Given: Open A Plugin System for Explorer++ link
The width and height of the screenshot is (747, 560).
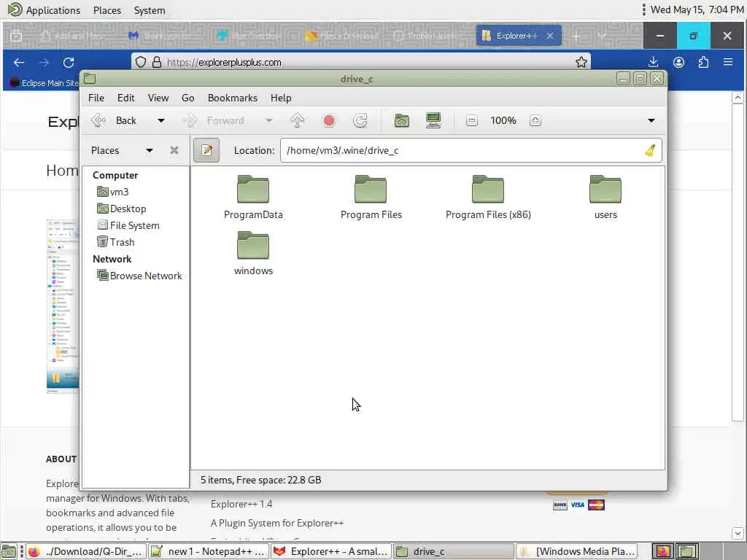Looking at the screenshot, I should [x=277, y=523].
